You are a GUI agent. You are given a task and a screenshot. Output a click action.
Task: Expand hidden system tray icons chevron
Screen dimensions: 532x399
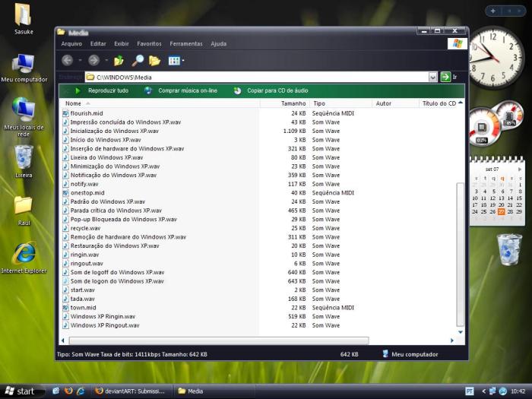click(484, 391)
